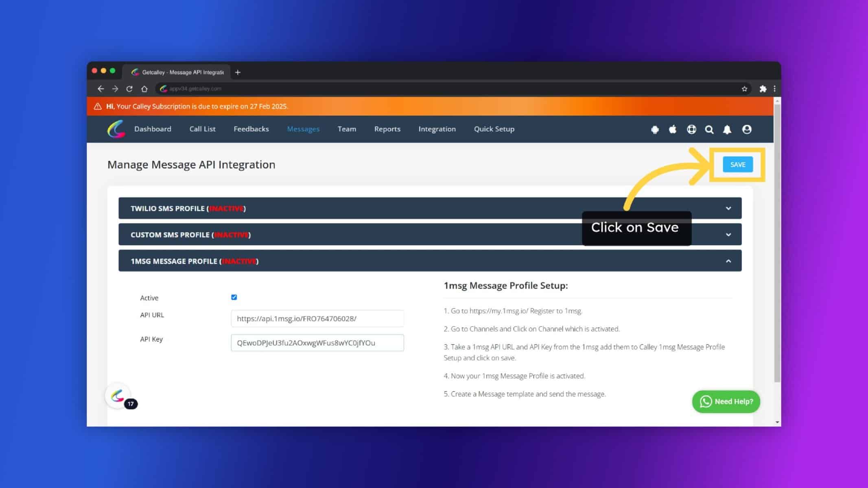Go to Feedbacks in the navbar

click(x=251, y=129)
